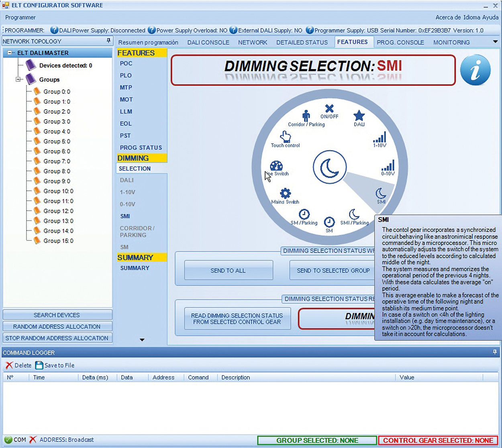Open the MONITORING tab
Screen dimensions: 502x448
click(451, 42)
